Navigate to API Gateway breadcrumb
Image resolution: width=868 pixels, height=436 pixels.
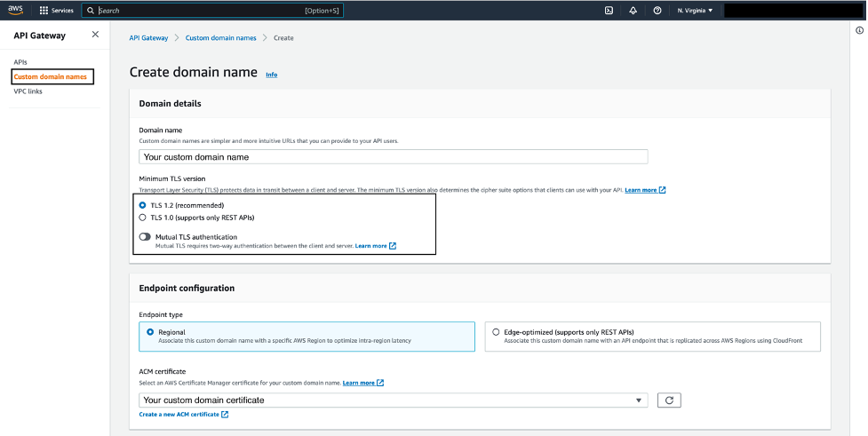(148, 37)
